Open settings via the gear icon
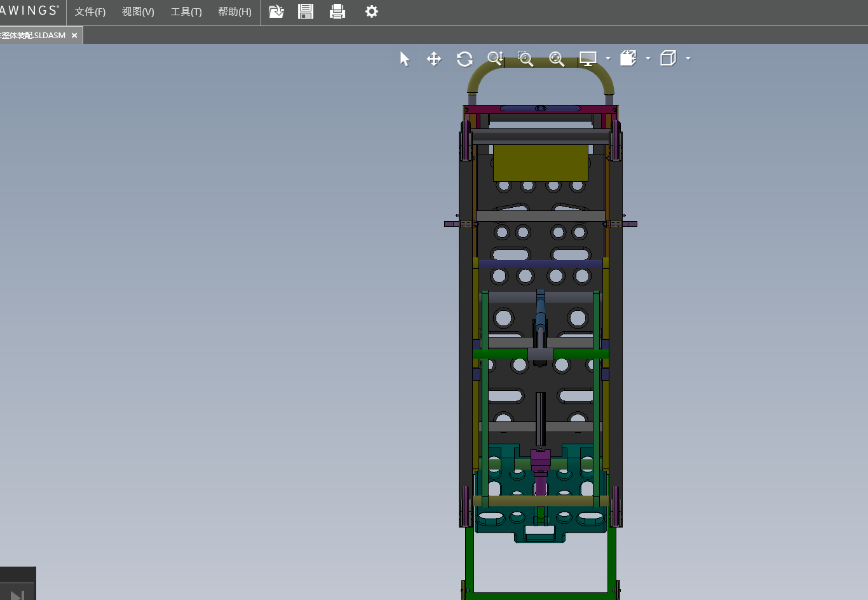The height and width of the screenshot is (600, 868). pyautogui.click(x=372, y=11)
